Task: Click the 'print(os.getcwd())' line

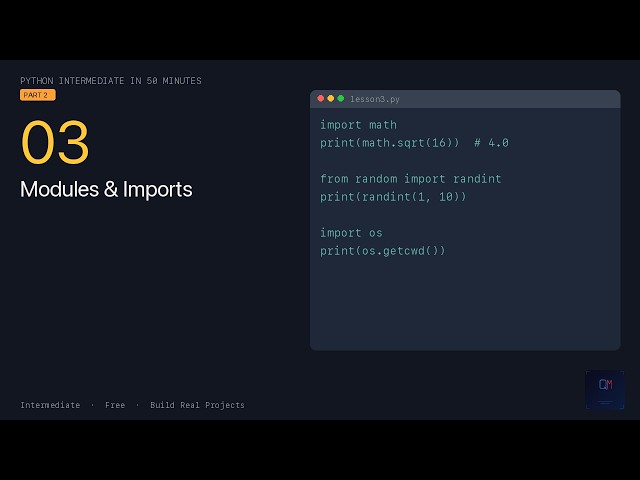Action: coord(382,251)
